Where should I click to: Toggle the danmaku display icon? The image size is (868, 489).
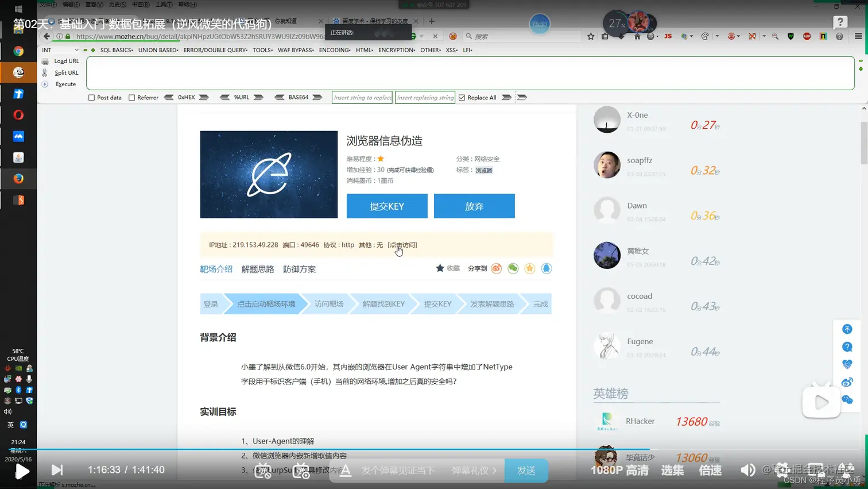pos(263,471)
